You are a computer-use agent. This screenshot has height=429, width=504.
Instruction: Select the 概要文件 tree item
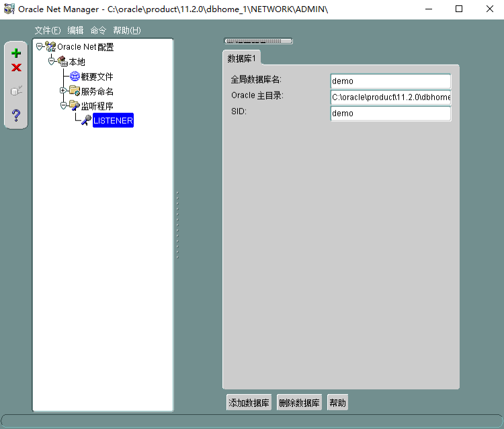(x=97, y=77)
